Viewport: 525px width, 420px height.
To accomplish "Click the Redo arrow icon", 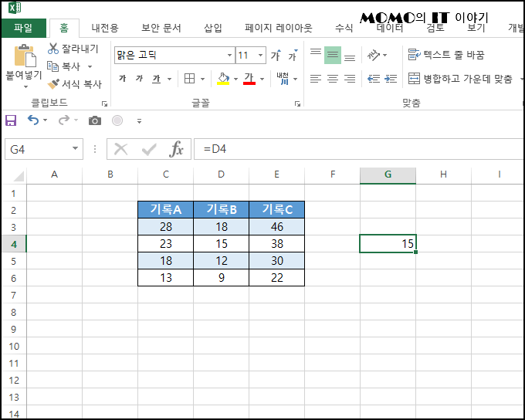I will 63,120.
